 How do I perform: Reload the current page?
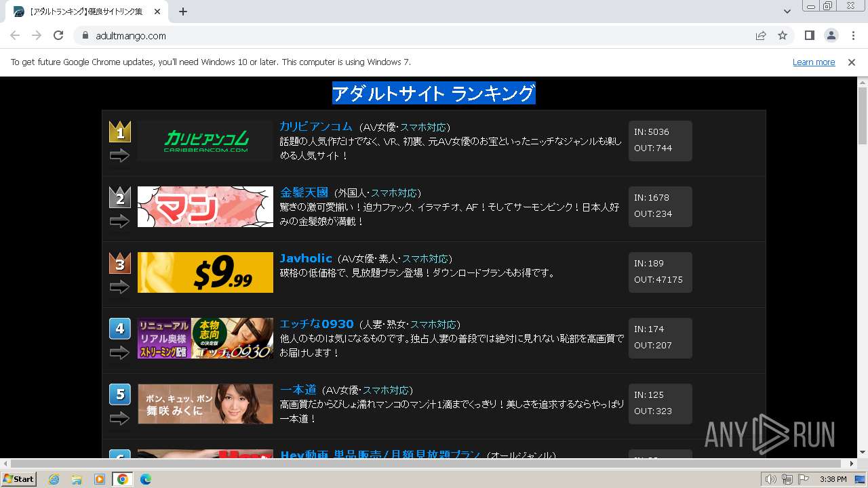pos(58,35)
